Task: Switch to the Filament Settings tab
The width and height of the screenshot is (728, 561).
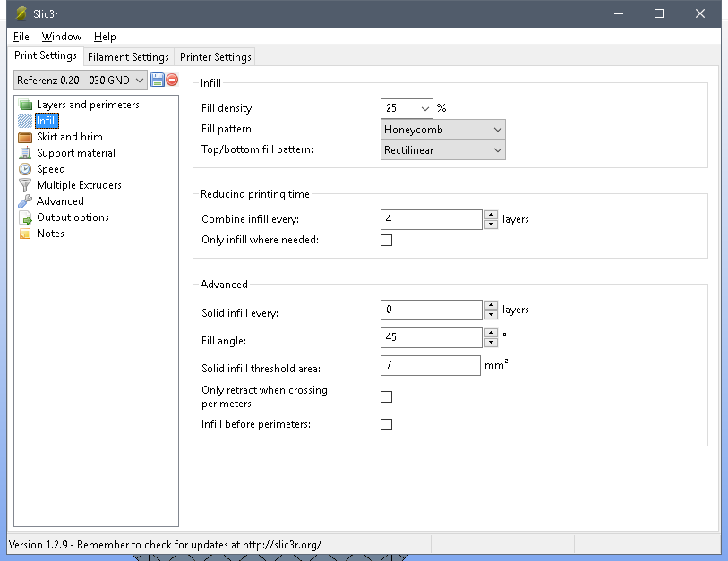Action: tap(128, 56)
